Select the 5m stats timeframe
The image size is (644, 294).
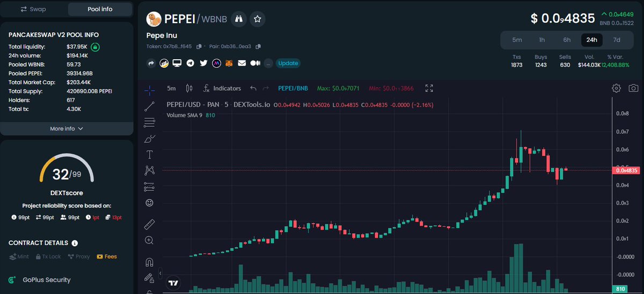tap(517, 40)
